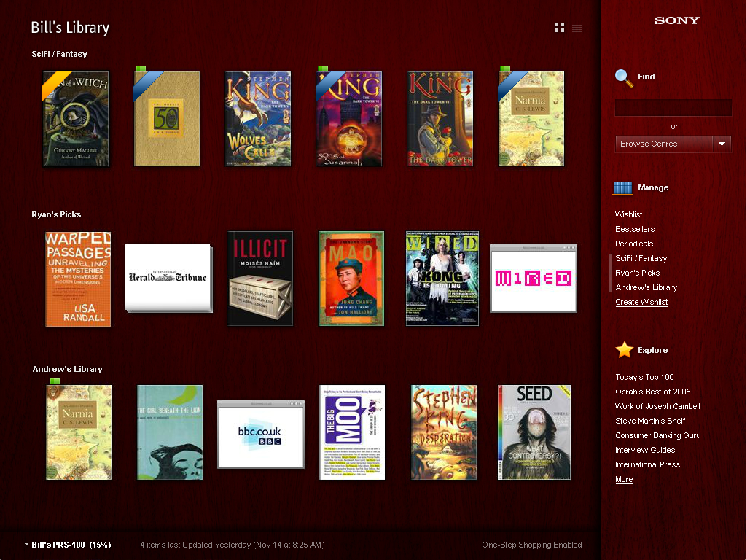
Task: Click the Sony logo
Action: [x=677, y=20]
